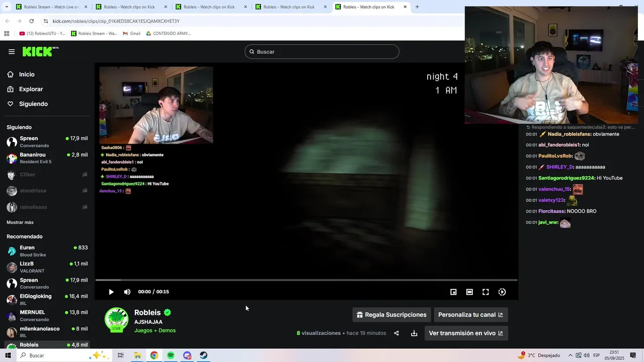This screenshot has width=644, height=362.
Task: Open ElGlogloking IRL channel
Action: [x=47, y=299]
